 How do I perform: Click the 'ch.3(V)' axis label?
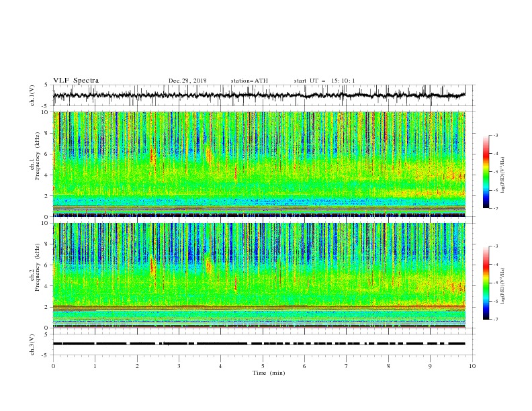(32, 345)
